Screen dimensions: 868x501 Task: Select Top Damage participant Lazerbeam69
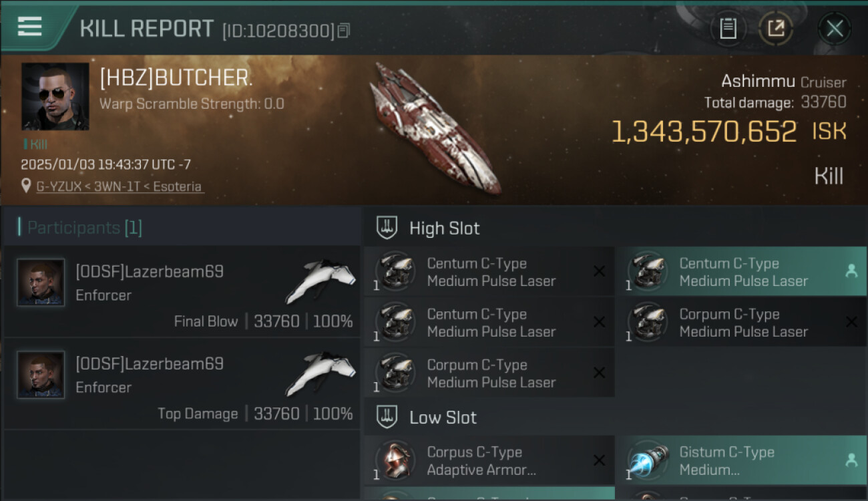[182, 383]
